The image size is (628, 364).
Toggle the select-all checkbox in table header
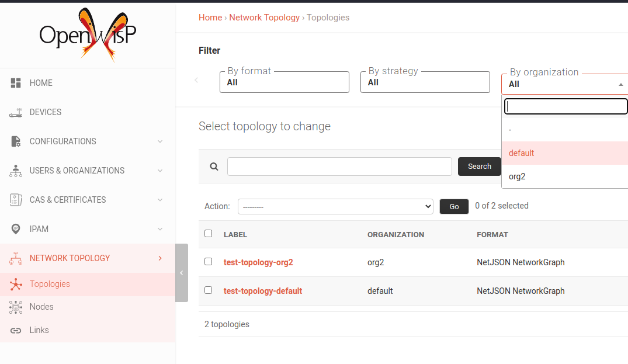[x=208, y=233]
